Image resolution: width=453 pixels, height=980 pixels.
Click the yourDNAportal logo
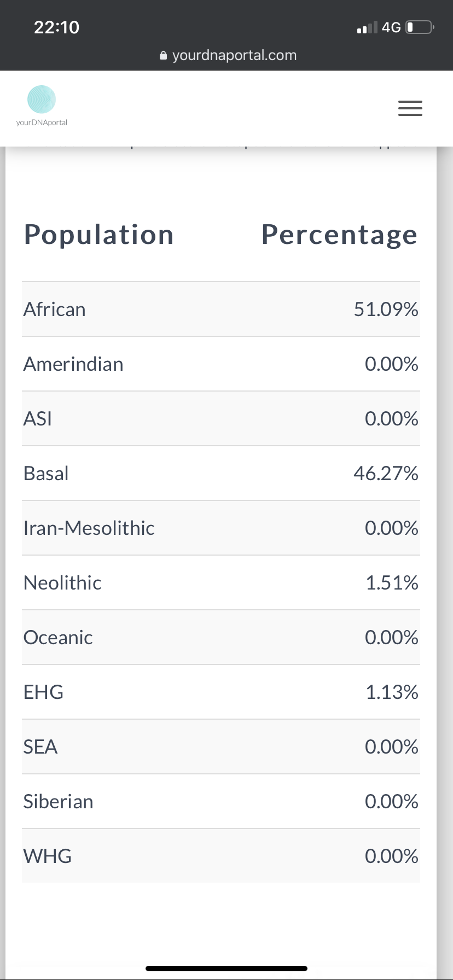pos(42,106)
